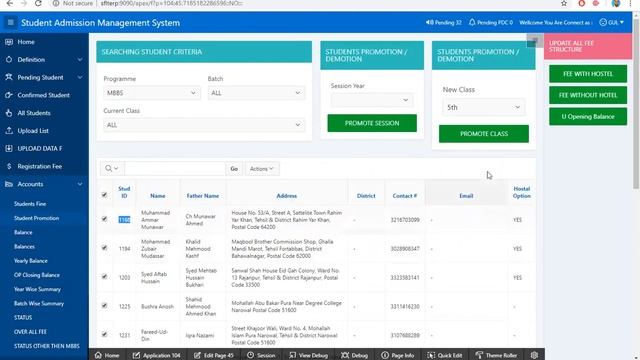Uncheck row for Muhammad Ammar Munawar
640x360 pixels.
[x=104, y=219]
